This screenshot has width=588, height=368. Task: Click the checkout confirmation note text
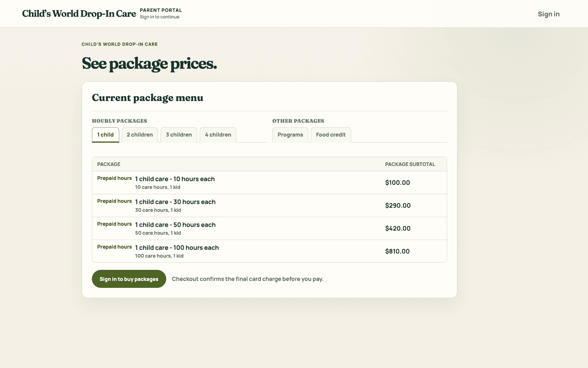[247, 279]
